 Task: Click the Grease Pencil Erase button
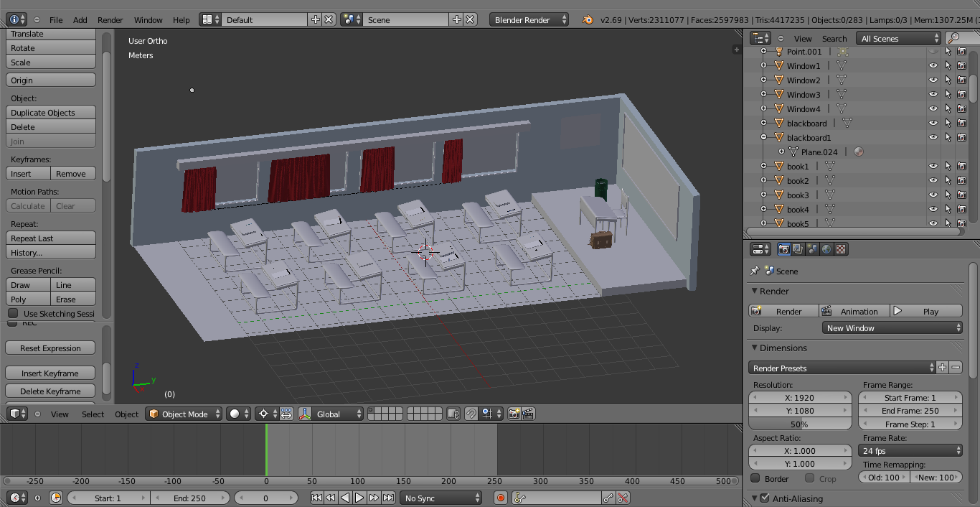74,299
